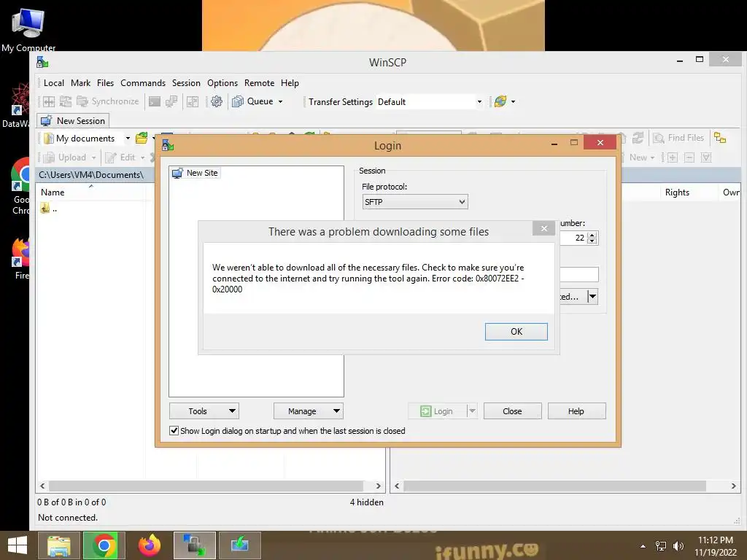
Task: Open Google Chrome from taskbar
Action: [x=104, y=545]
